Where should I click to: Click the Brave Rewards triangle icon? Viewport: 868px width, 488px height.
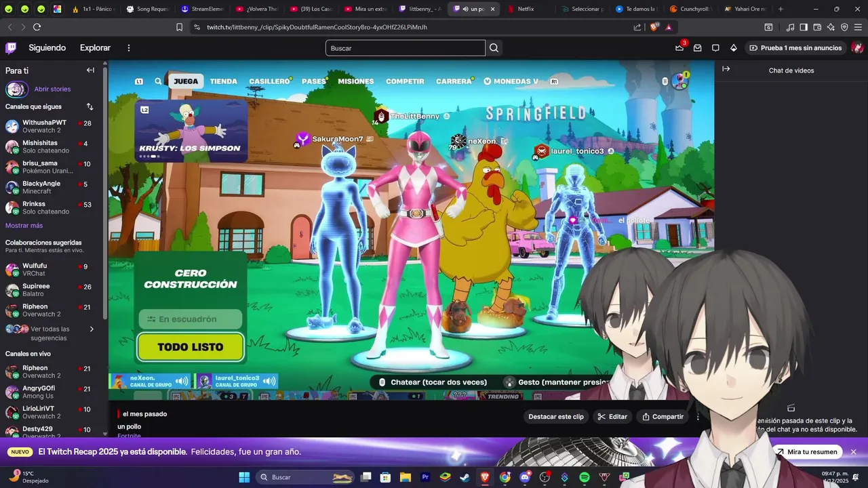coord(669,27)
